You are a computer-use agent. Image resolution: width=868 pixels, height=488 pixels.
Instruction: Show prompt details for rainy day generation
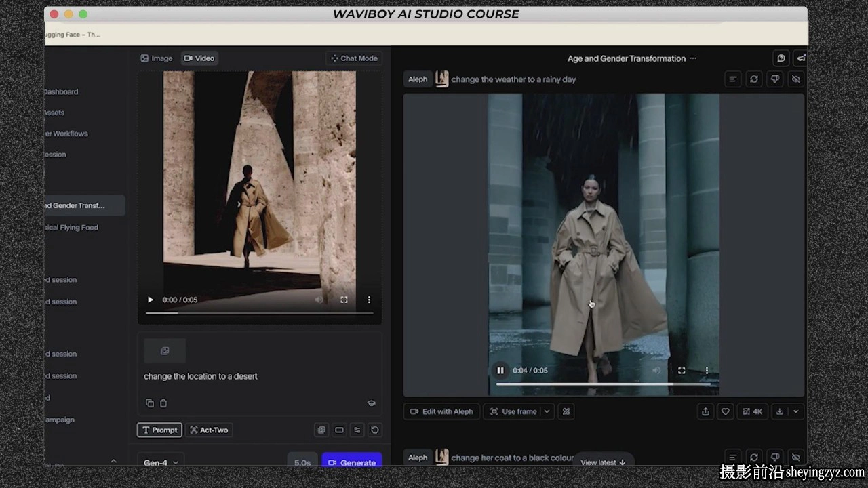pyautogui.click(x=732, y=79)
